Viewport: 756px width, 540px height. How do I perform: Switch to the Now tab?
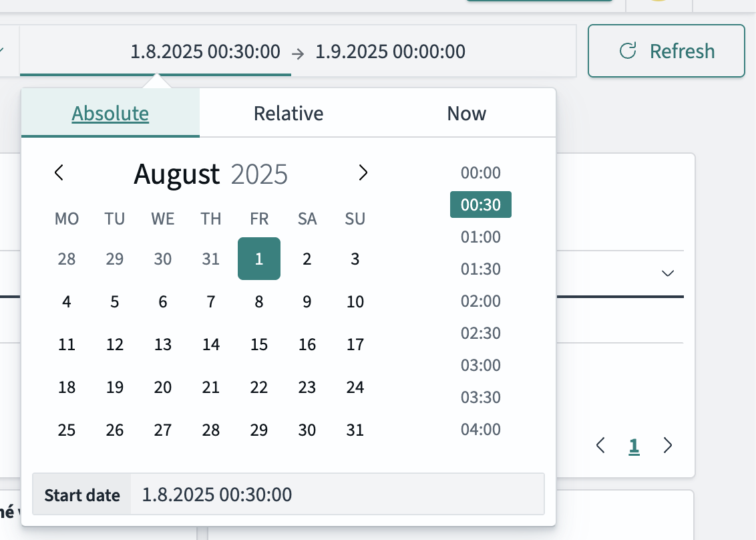(x=466, y=114)
